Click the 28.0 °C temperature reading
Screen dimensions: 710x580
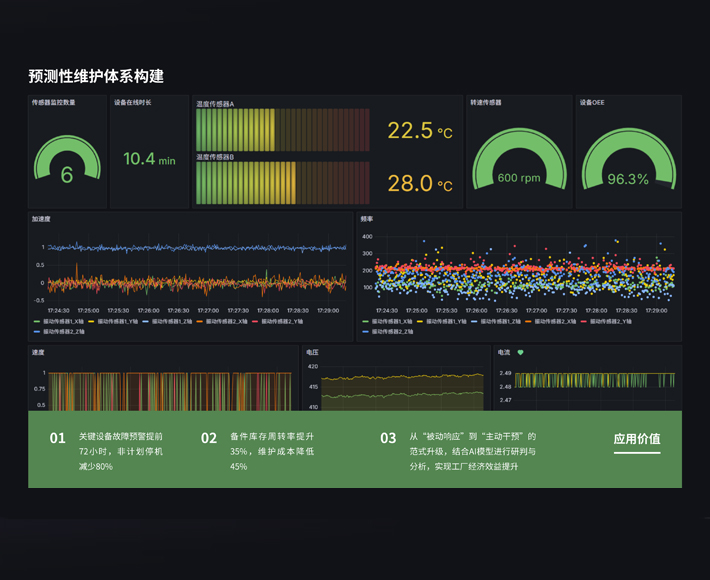click(419, 184)
